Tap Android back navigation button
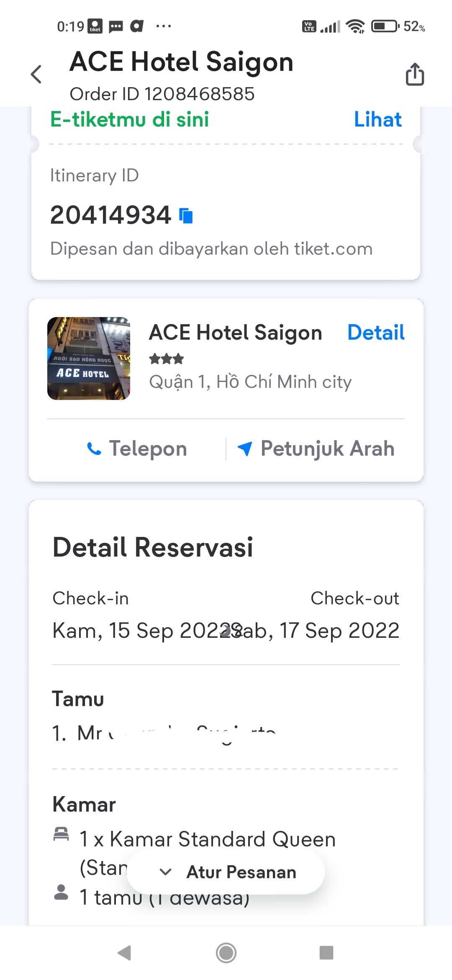The width and height of the screenshot is (452, 980). pyautogui.click(x=124, y=953)
